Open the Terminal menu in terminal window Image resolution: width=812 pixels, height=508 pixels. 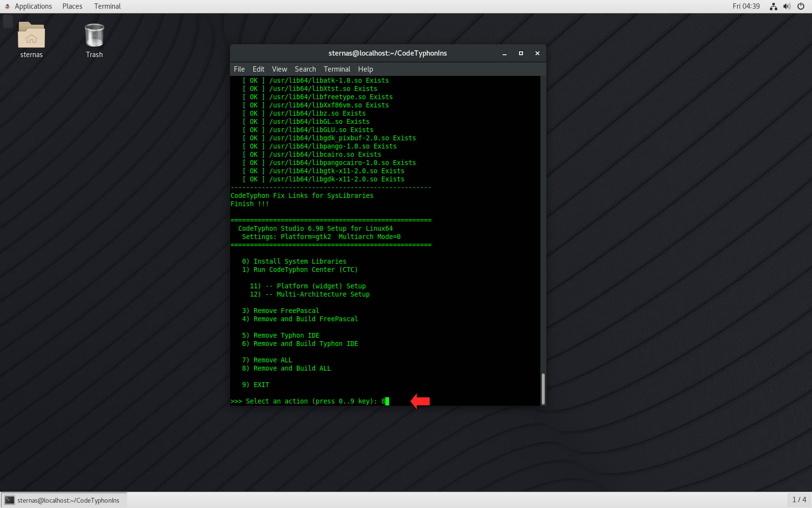[337, 69]
